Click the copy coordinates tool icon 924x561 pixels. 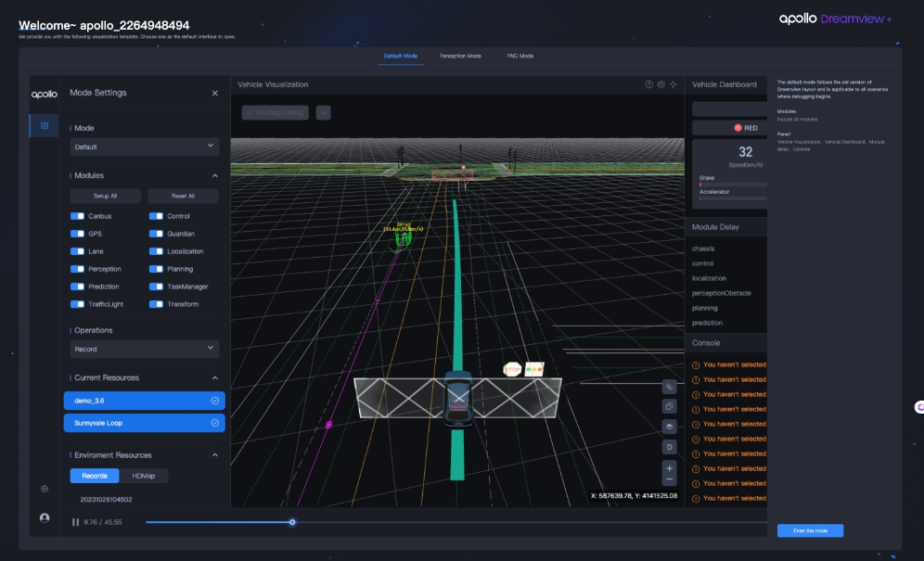pos(669,406)
